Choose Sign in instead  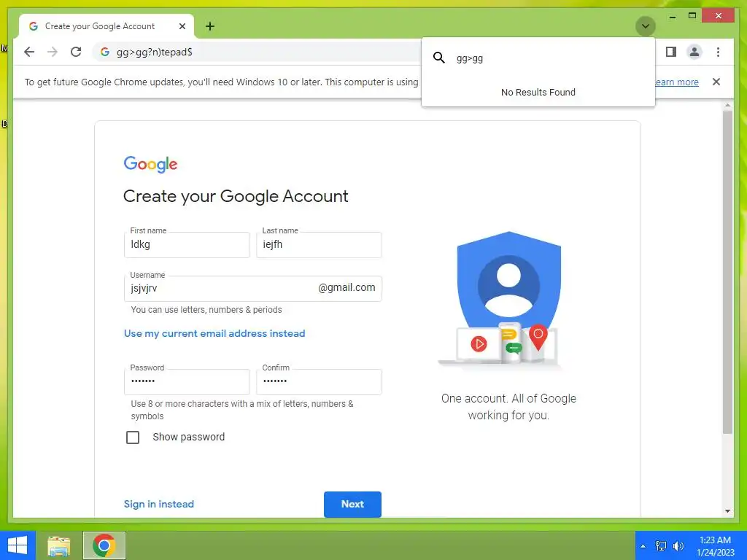158,504
